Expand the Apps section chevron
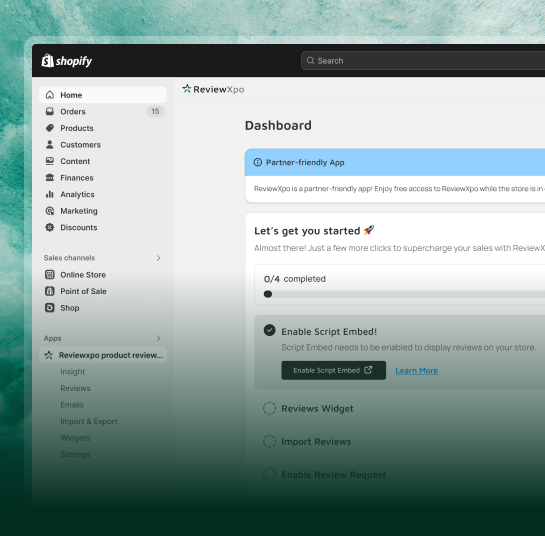The image size is (545, 536). tap(158, 338)
